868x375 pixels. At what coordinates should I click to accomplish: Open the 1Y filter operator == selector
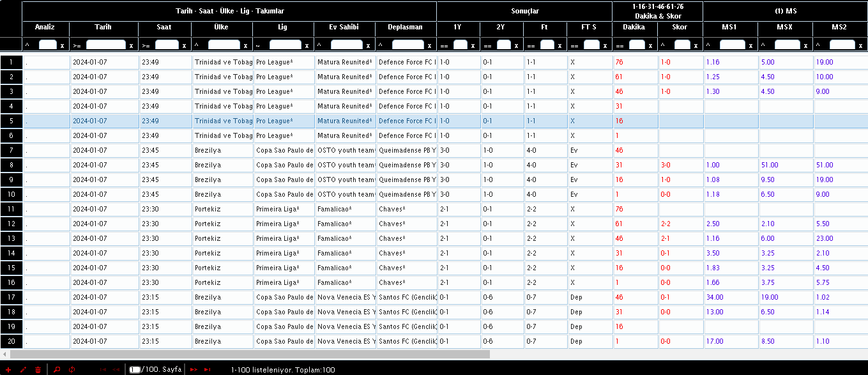(x=444, y=45)
